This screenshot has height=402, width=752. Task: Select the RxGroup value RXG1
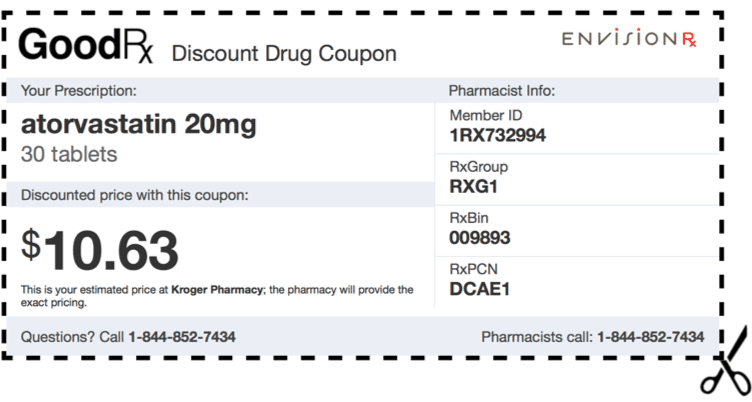(x=473, y=187)
